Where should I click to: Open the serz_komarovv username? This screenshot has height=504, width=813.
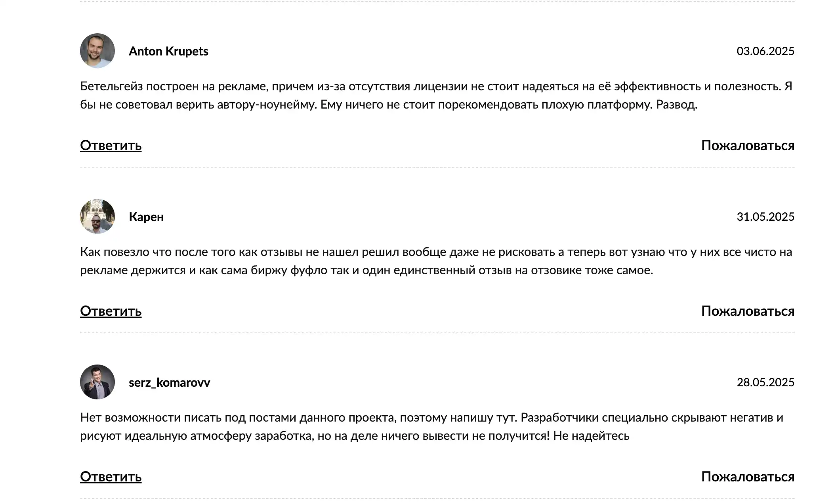point(169,382)
